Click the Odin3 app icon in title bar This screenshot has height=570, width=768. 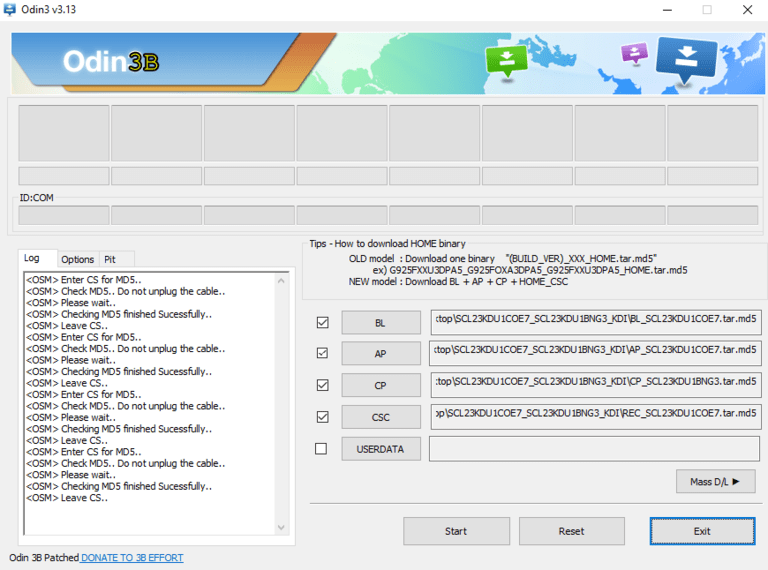pyautogui.click(x=9, y=9)
